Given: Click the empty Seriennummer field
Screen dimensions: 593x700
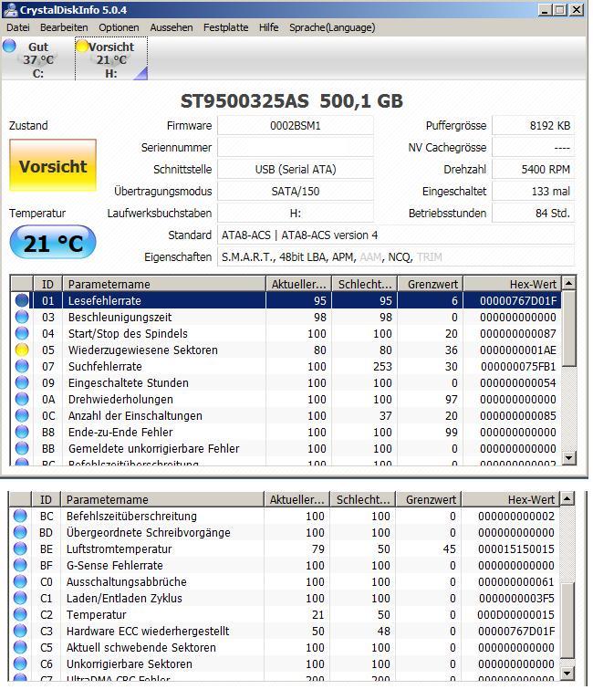Looking at the screenshot, I should pos(296,147).
